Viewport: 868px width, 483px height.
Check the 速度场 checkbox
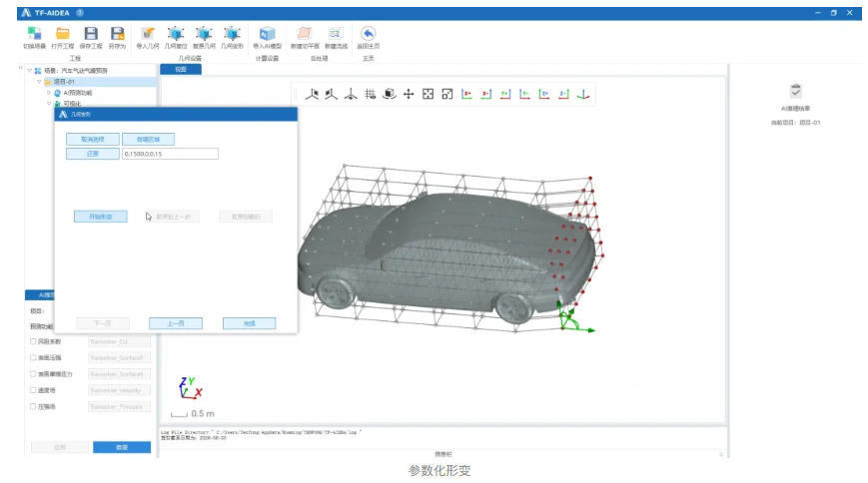(33, 390)
